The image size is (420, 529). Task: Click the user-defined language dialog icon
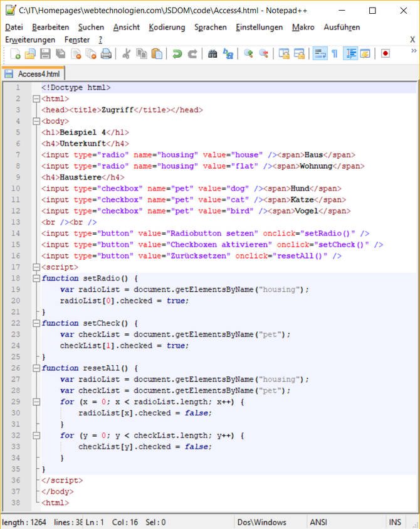pos(365,53)
